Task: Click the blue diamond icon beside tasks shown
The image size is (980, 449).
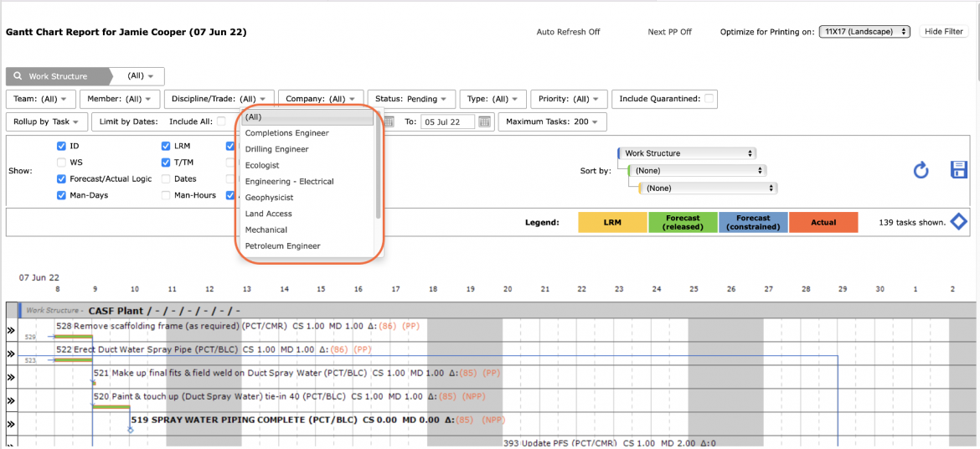Action: [959, 222]
